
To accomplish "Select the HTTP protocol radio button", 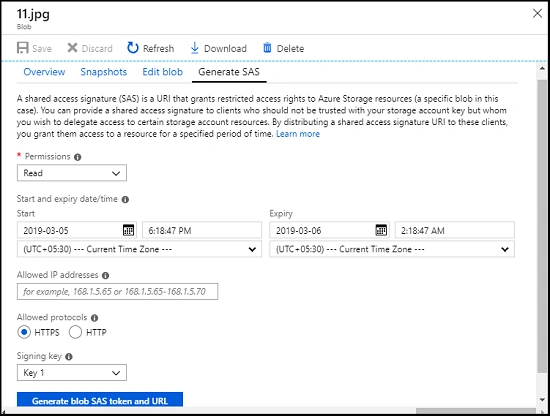I will pos(75,332).
